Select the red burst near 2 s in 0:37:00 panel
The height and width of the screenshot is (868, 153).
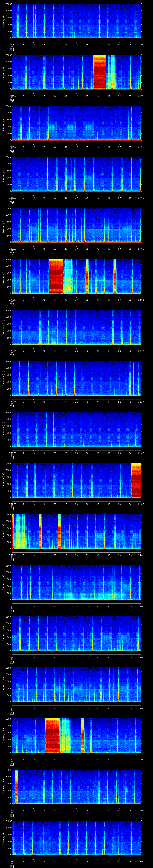(x=16, y=786)
